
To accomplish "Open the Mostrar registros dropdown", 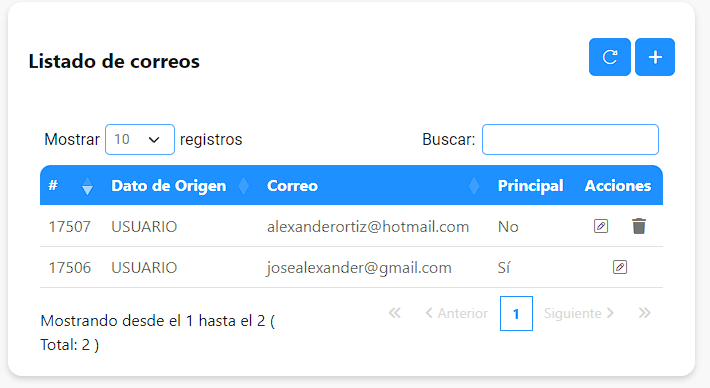I will coord(140,139).
